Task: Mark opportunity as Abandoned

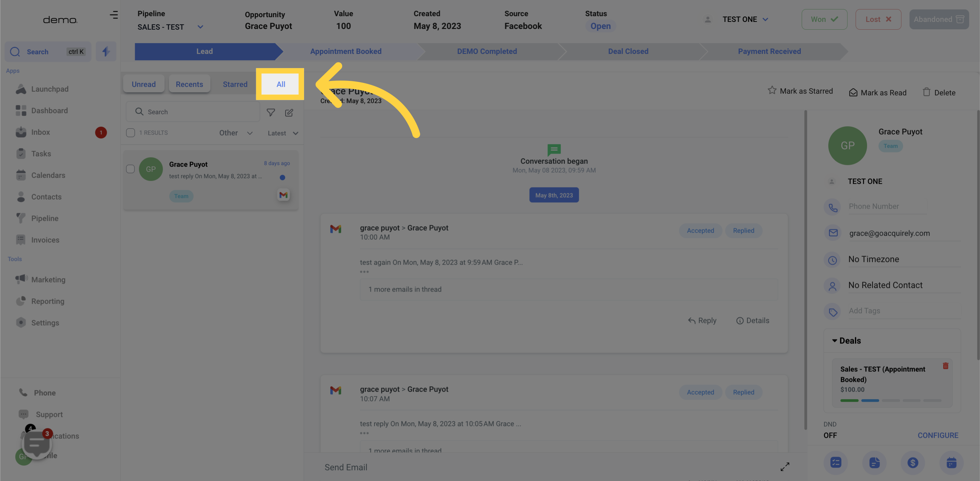Action: coord(939,20)
